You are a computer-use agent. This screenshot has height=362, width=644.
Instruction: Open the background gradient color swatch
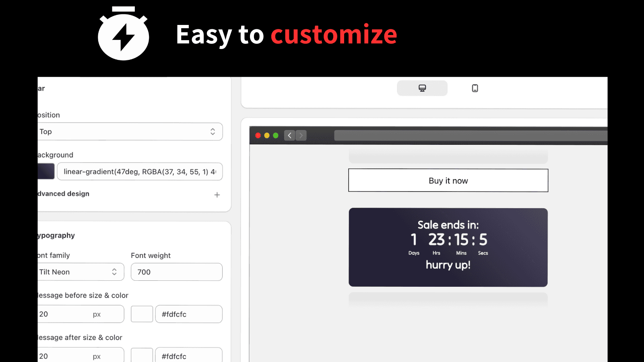46,171
